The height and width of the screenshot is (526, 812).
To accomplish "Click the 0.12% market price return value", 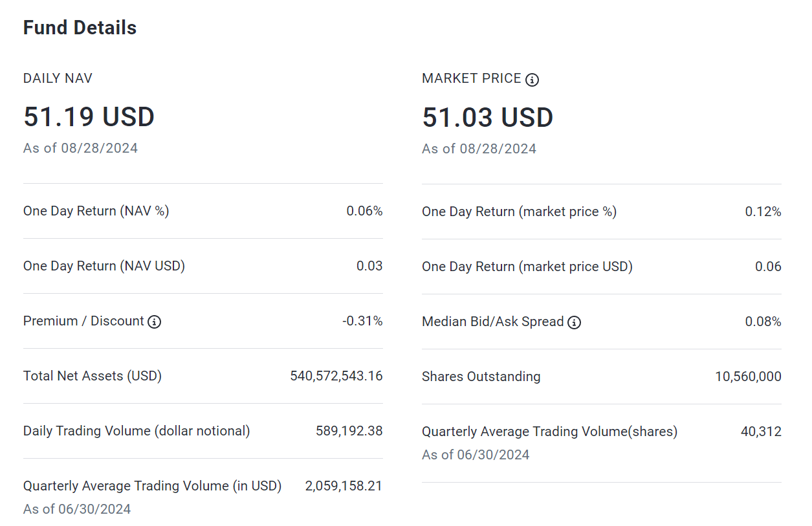I will point(763,212).
